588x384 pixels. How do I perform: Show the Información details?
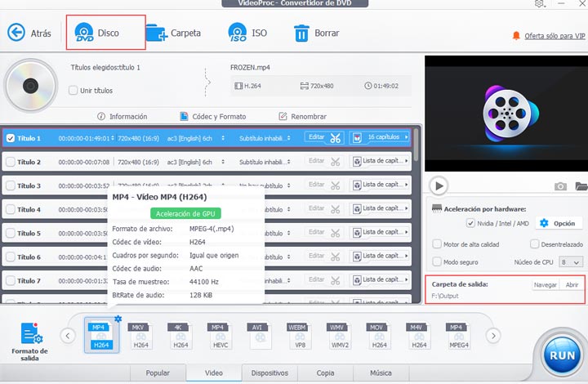tap(122, 116)
